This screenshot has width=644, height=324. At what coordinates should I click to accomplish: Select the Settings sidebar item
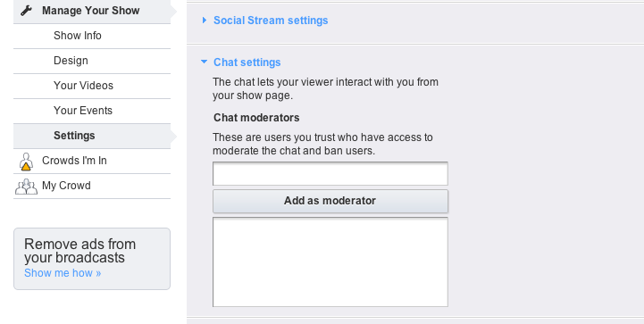point(74,136)
